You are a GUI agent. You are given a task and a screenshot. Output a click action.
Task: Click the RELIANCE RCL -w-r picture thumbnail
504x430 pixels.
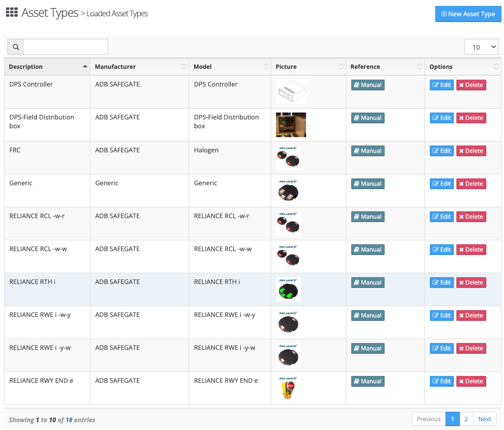(288, 224)
